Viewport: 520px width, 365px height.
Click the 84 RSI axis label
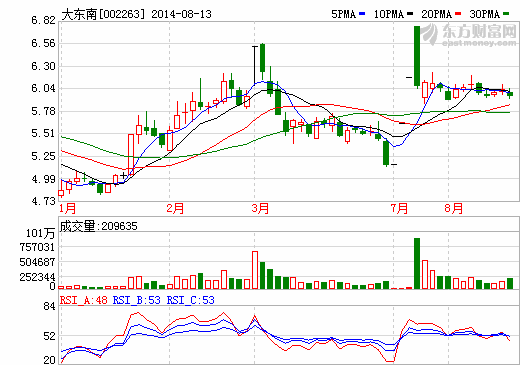pyautogui.click(x=49, y=306)
